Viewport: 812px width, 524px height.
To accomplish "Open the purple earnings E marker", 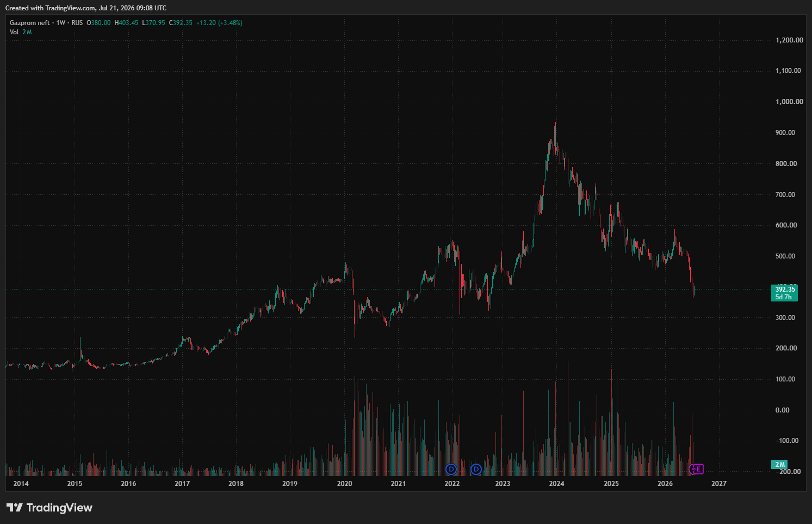I will pos(698,469).
